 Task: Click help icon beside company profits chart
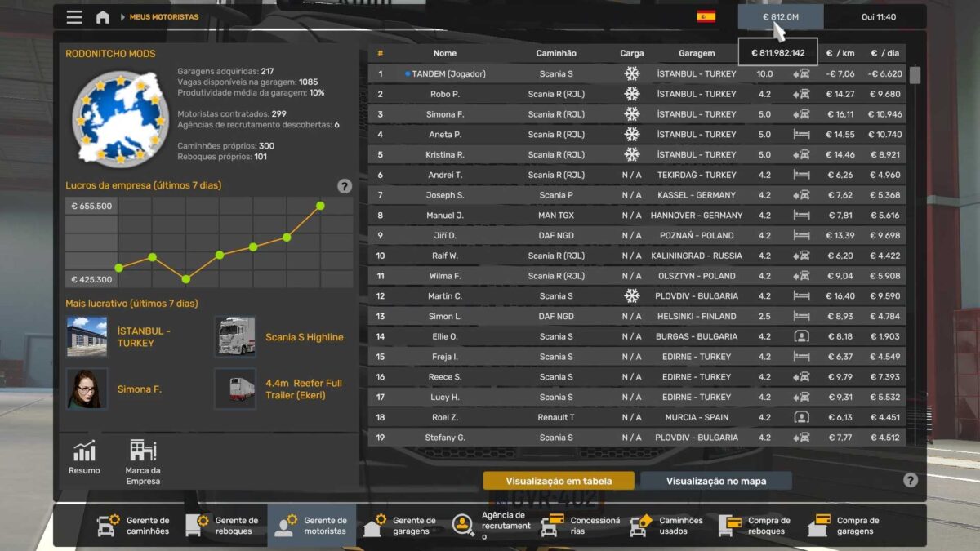(x=345, y=186)
